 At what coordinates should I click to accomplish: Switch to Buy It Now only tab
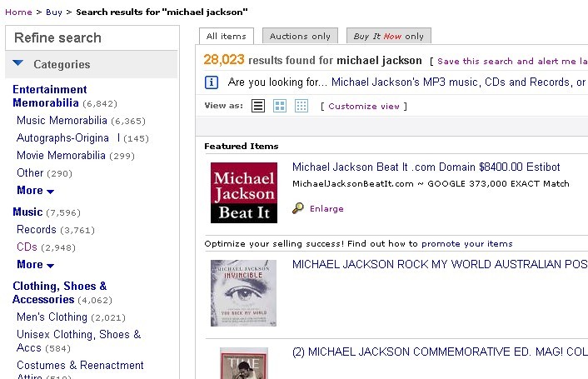coord(388,36)
